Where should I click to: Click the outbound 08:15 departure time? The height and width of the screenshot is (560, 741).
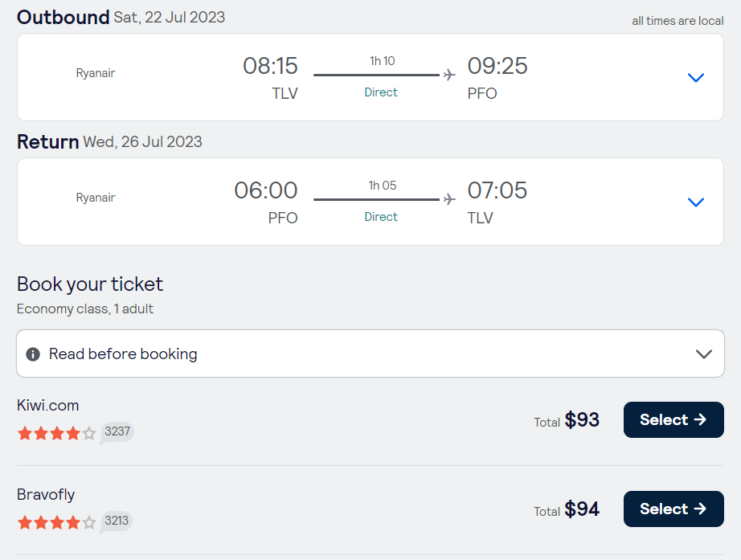[270, 66]
